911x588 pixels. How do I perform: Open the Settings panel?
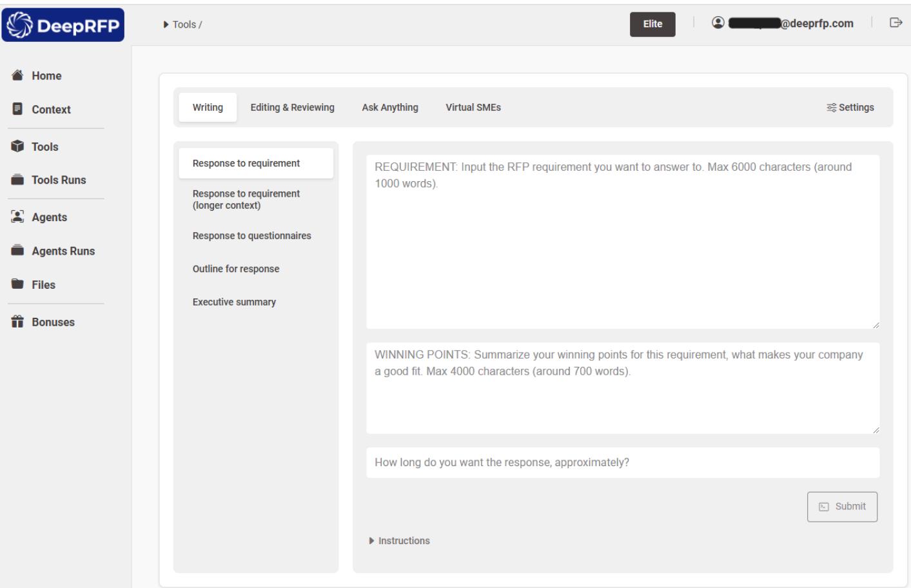[x=850, y=108]
